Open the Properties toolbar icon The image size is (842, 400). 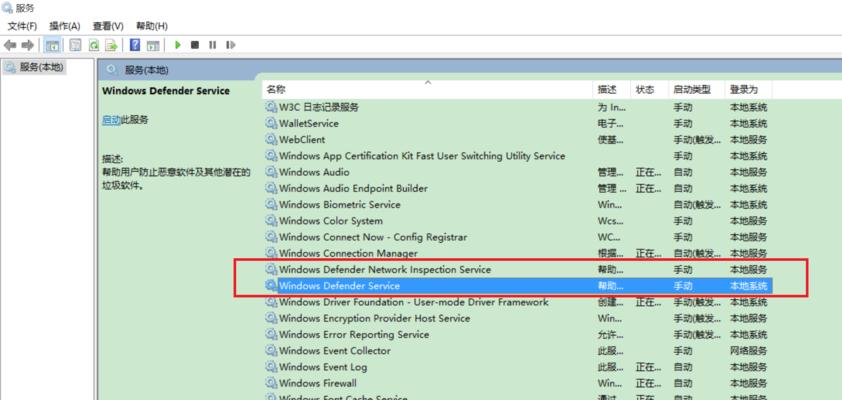[76, 45]
